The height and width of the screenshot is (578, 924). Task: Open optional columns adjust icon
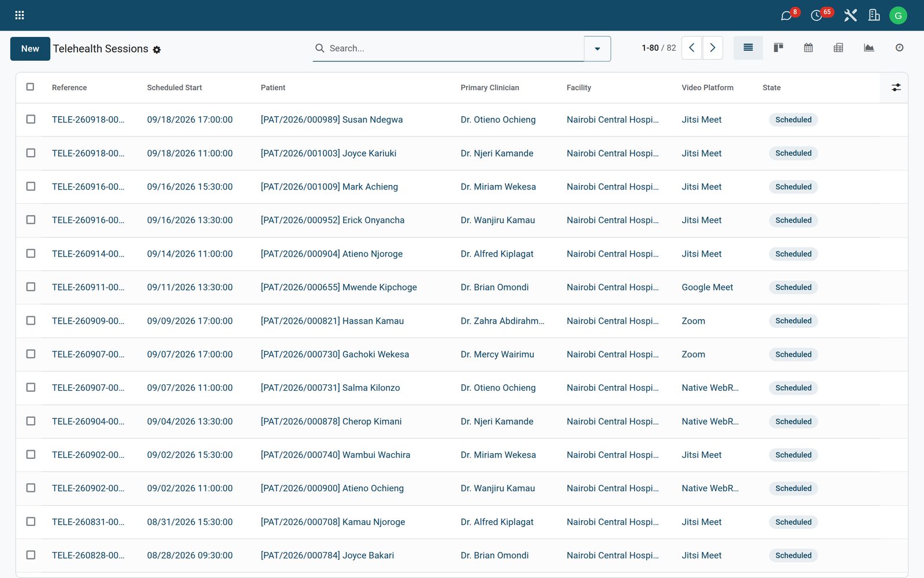[896, 87]
